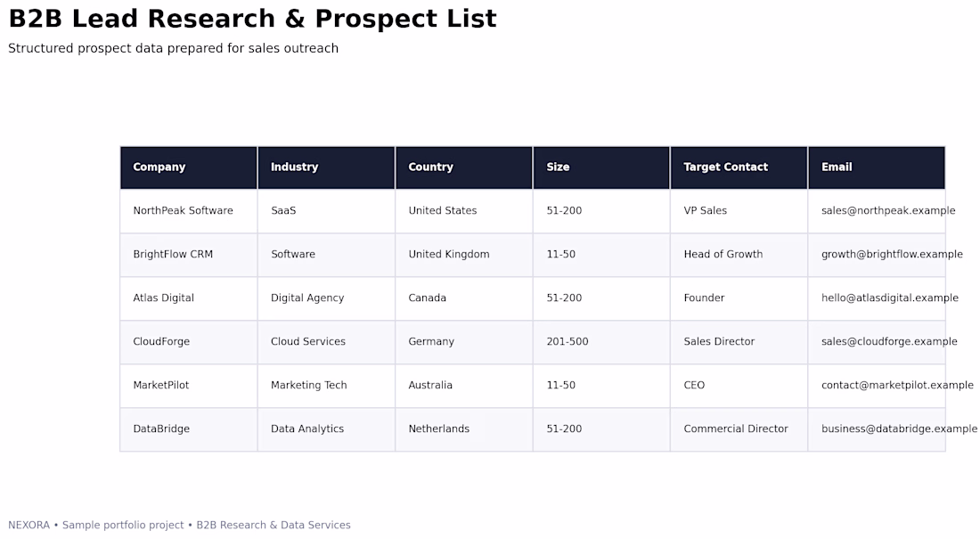Viewport: 980px width, 539px height.
Task: Select the NorthPeak Software company cell
Action: pyautogui.click(x=189, y=211)
